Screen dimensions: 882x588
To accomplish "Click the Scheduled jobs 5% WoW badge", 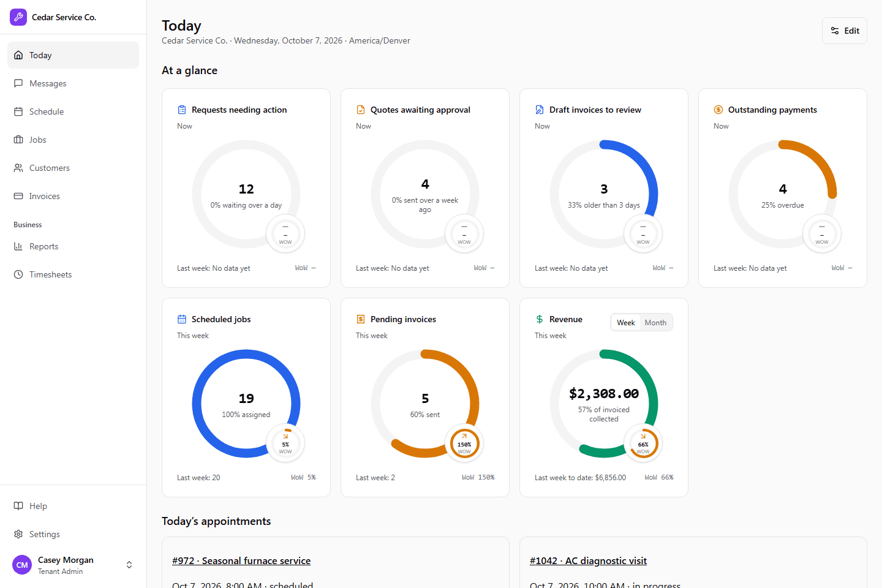I will (x=285, y=443).
